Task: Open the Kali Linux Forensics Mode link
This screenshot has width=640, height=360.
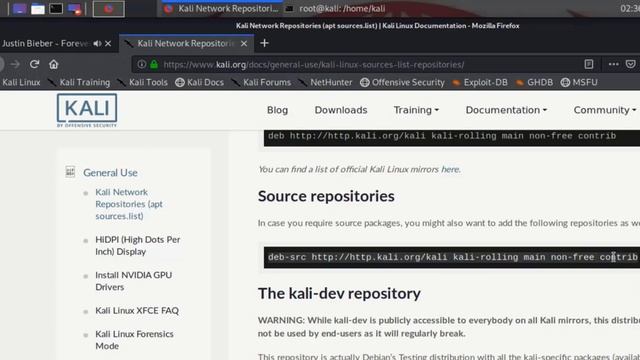Action: [x=134, y=340]
